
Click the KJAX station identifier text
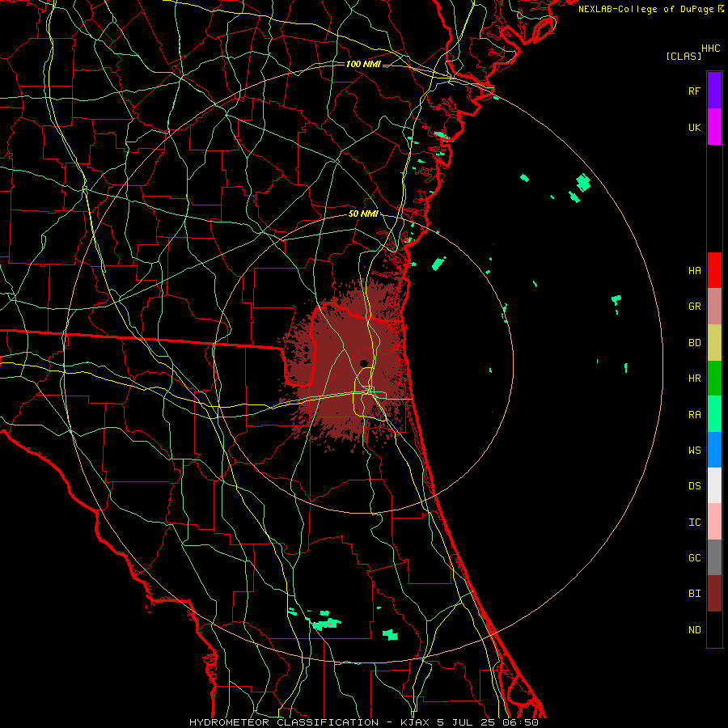(x=415, y=722)
